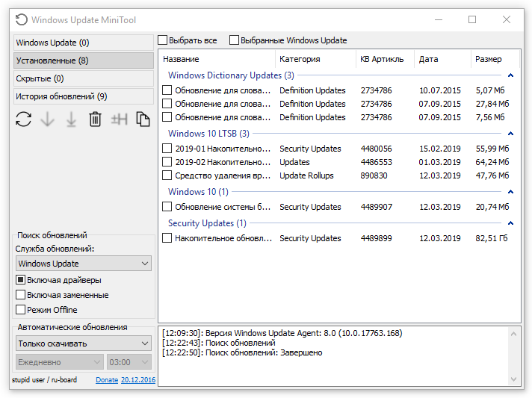
Task: Open Служба обновлений dropdown
Action: click(x=84, y=264)
